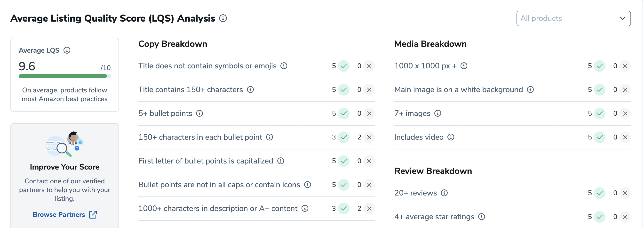Image resolution: width=644 pixels, height=228 pixels.
Task: Click info icon for Includes video
Action: tap(451, 137)
